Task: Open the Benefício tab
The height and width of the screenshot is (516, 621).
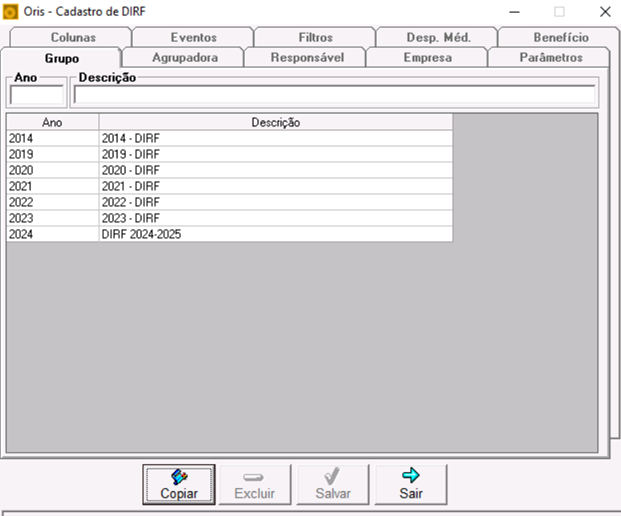Action: click(x=561, y=37)
